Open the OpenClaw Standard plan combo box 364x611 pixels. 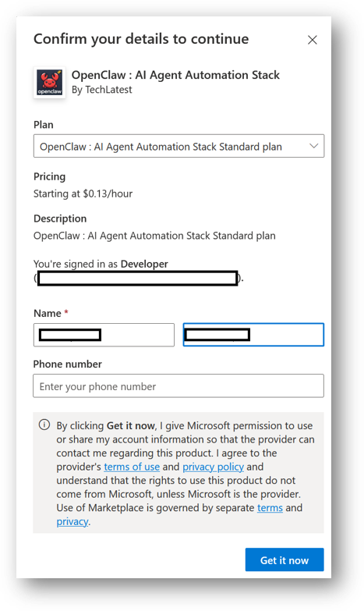pos(178,146)
